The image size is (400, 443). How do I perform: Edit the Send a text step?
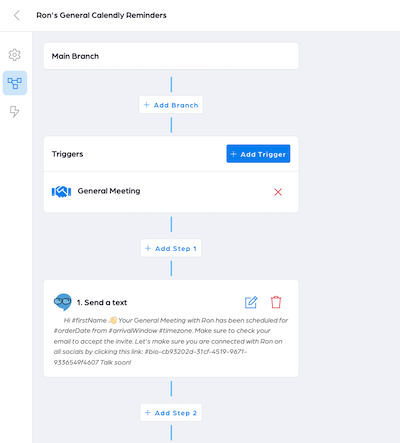251,302
